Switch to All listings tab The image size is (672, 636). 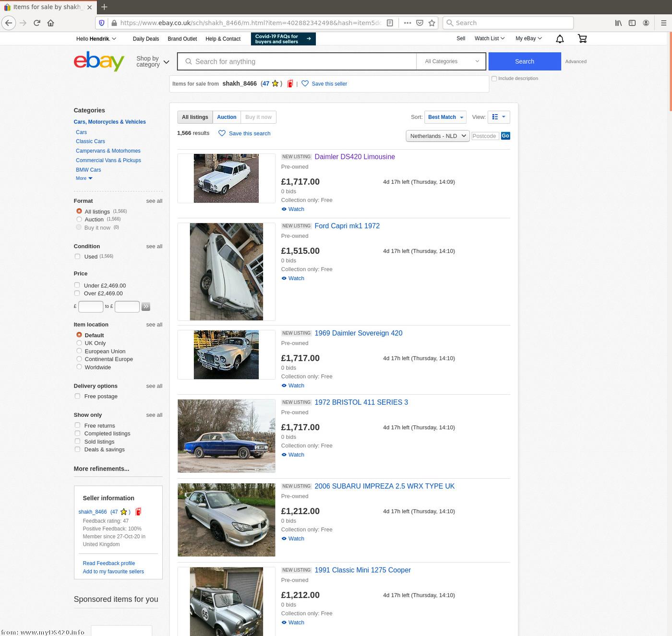click(195, 117)
